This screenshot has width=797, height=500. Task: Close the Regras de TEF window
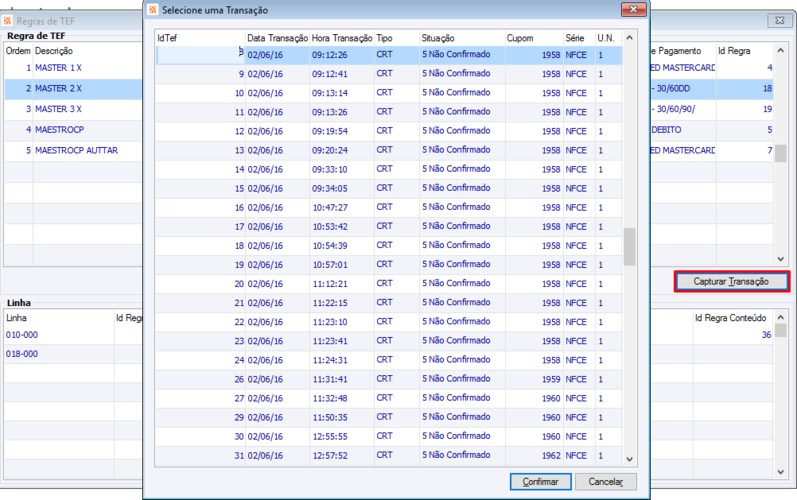coord(780,20)
